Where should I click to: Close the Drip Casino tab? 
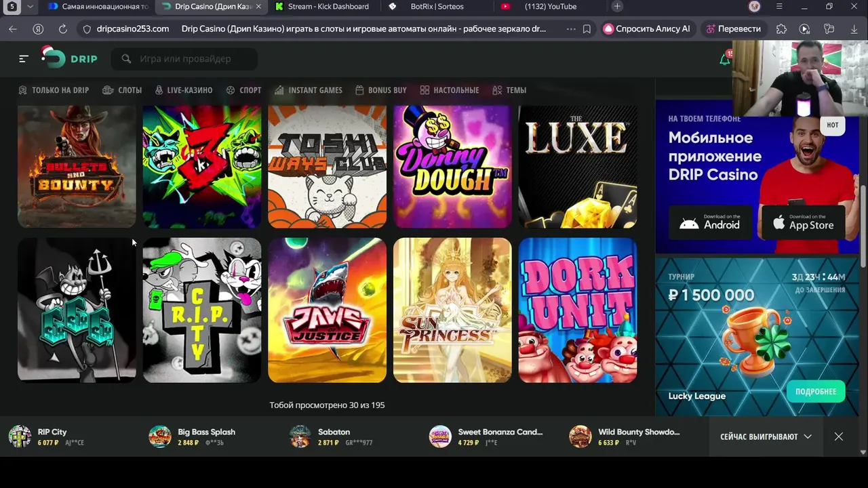[x=258, y=7]
